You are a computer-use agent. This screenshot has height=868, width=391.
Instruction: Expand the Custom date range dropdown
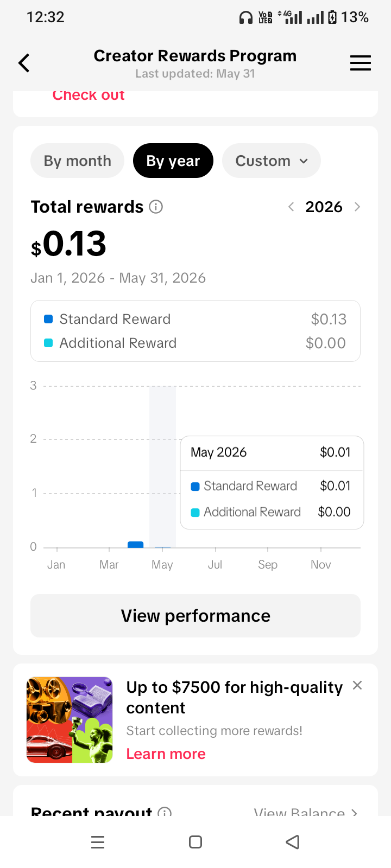(272, 161)
